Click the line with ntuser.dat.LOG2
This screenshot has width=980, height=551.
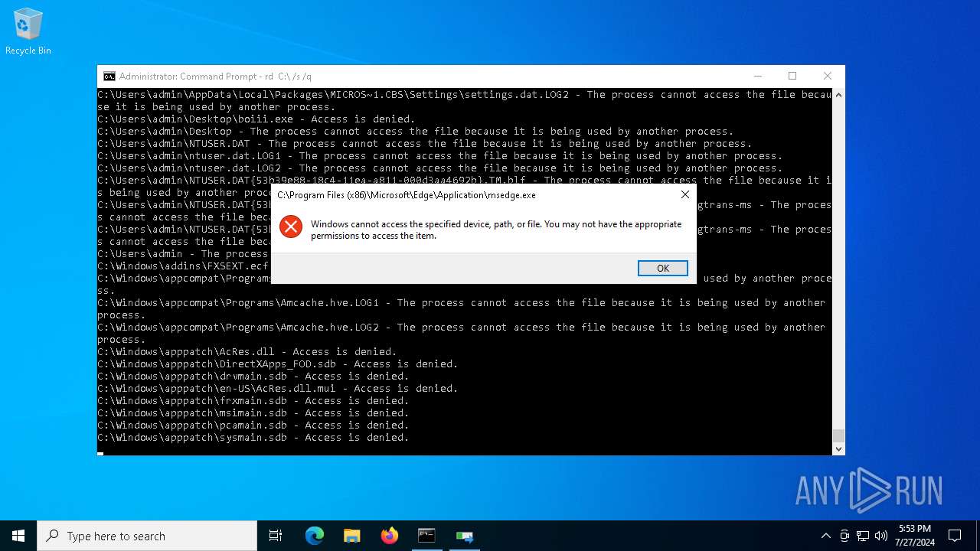point(440,168)
